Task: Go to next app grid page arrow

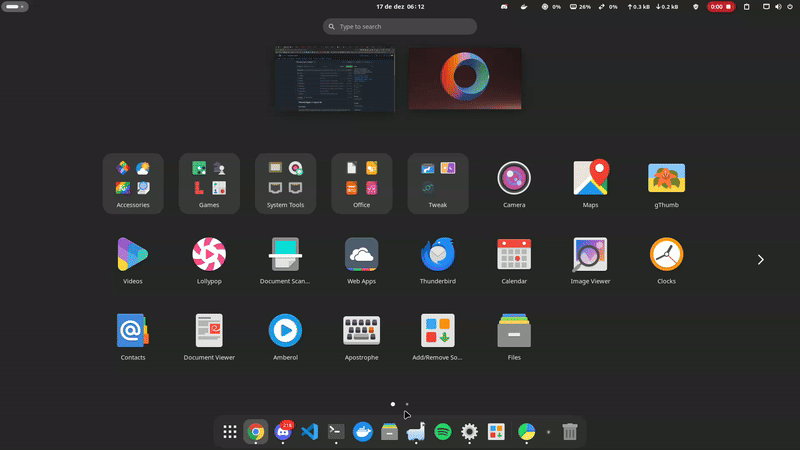Action: point(760,260)
